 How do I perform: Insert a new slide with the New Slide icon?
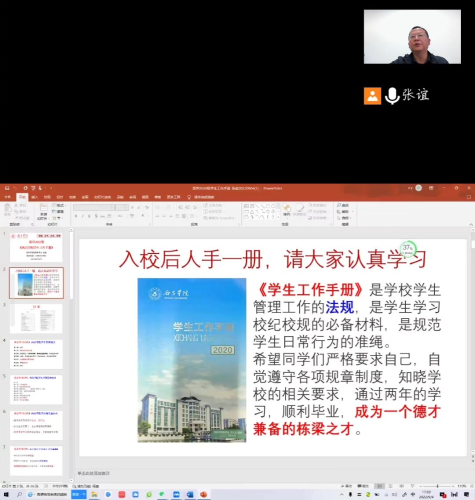pos(43,208)
